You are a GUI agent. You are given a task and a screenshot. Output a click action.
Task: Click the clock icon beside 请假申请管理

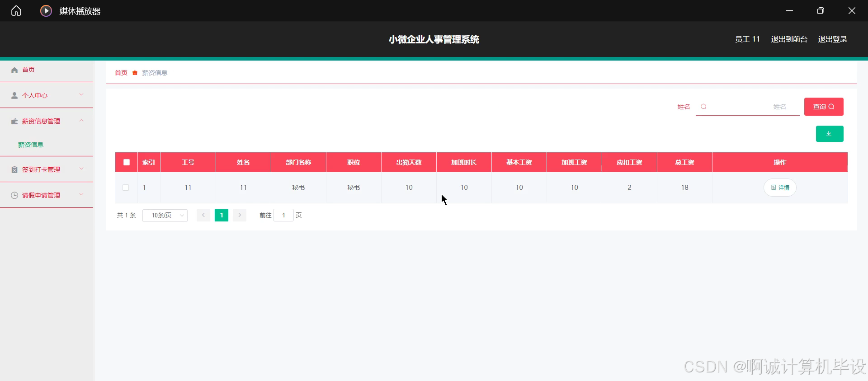coord(14,196)
